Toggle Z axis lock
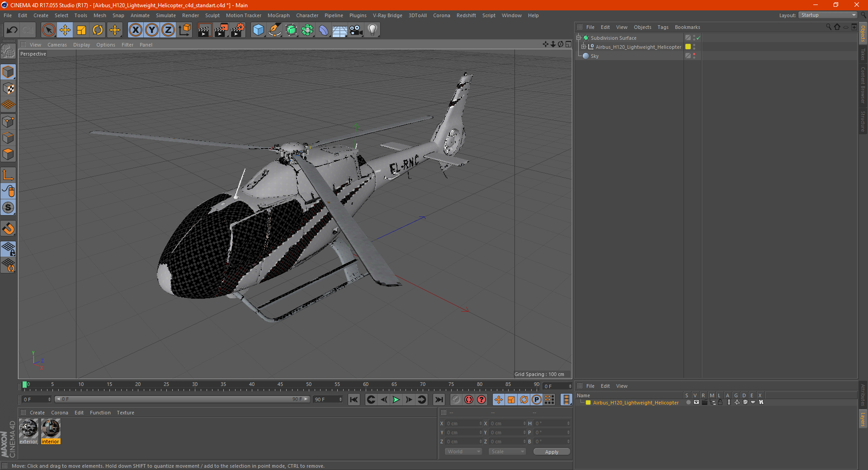Image resolution: width=868 pixels, height=470 pixels. [x=168, y=30]
